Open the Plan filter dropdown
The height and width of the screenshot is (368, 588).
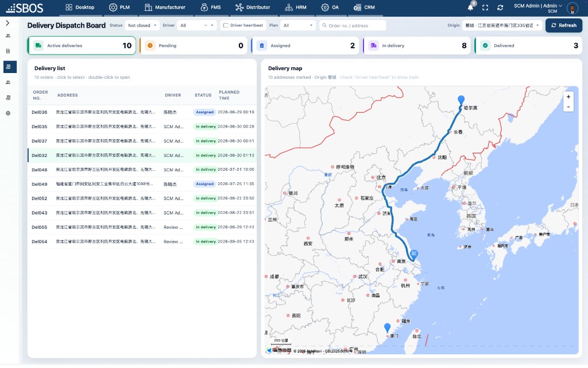[x=298, y=25]
